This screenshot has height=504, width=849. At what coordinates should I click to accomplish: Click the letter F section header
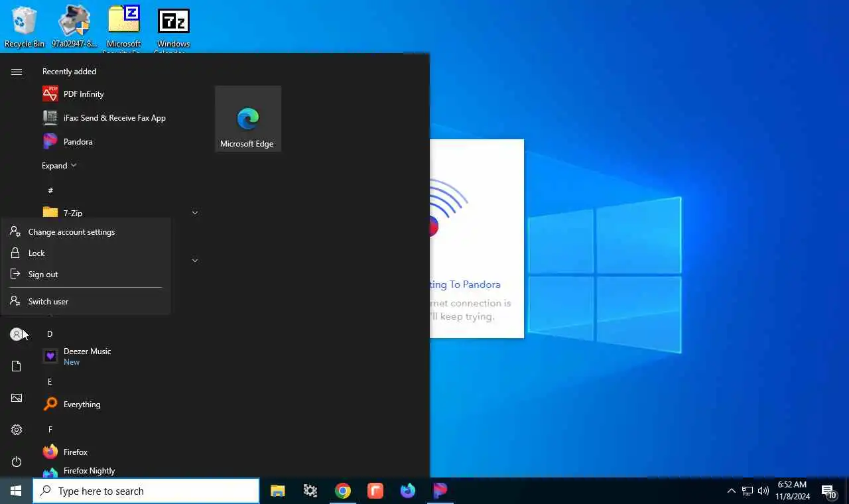pos(50,430)
